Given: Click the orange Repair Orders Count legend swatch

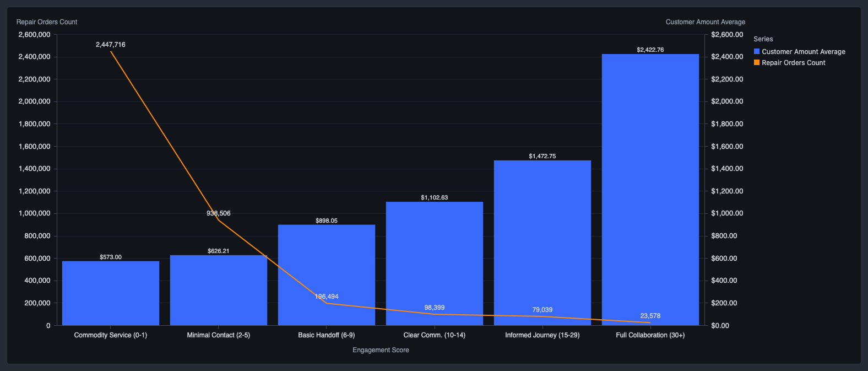Looking at the screenshot, I should click(757, 62).
